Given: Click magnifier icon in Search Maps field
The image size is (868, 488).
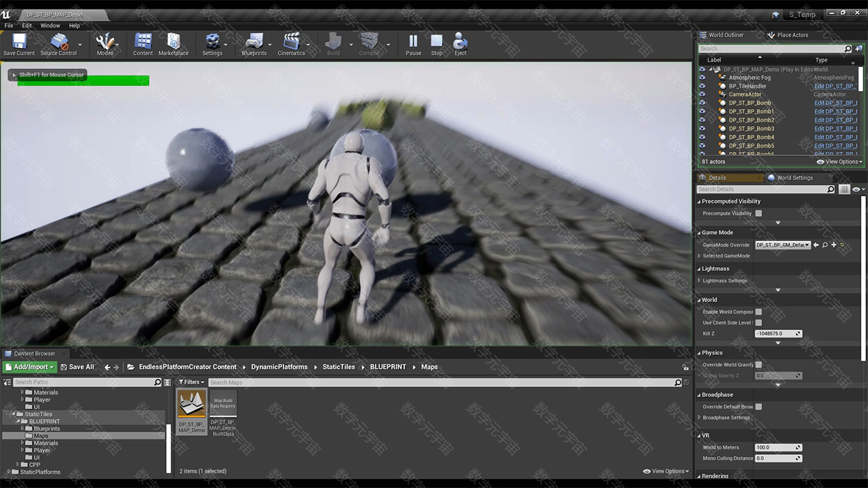Looking at the screenshot, I should click(677, 382).
